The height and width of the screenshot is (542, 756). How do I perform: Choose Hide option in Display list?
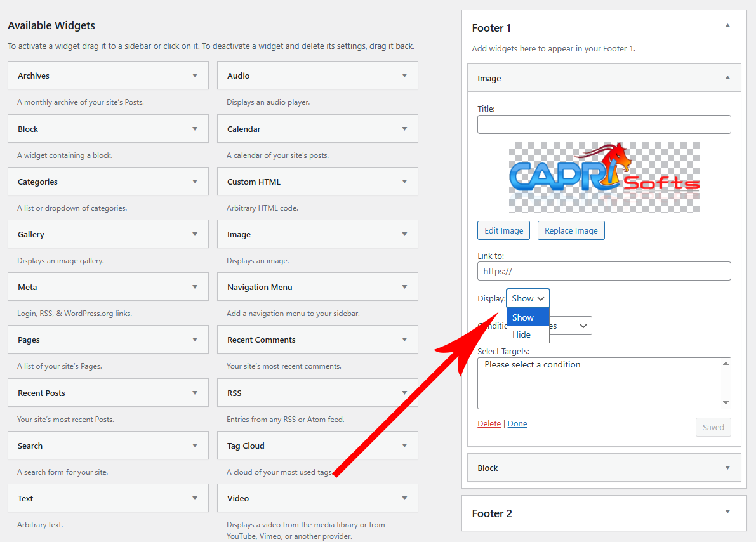pos(528,334)
